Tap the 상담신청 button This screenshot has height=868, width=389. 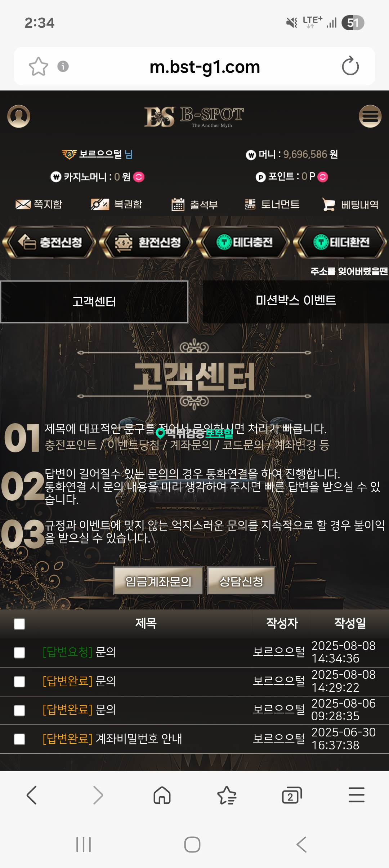(x=241, y=581)
